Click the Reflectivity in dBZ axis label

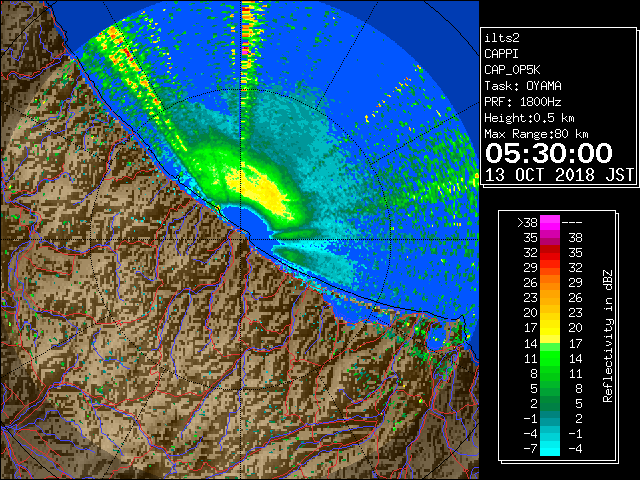608,336
